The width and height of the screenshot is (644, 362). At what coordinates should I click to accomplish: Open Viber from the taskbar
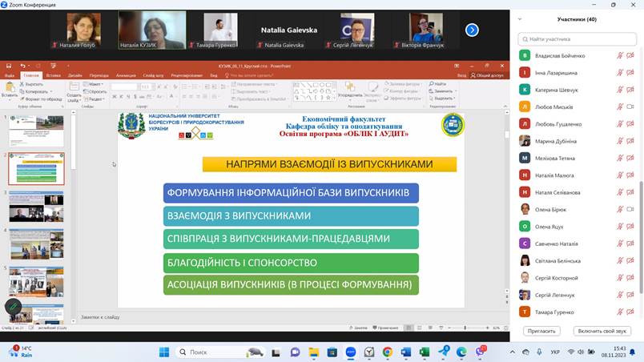click(480, 352)
